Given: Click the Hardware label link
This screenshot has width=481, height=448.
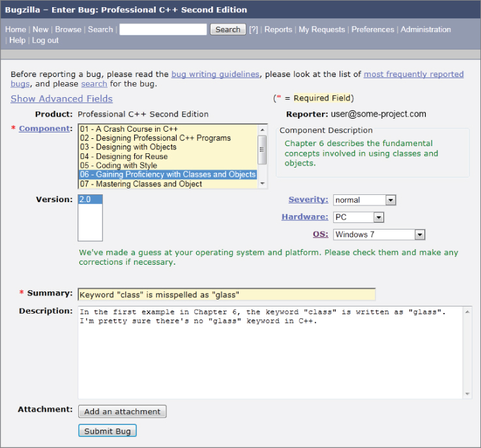Looking at the screenshot, I should [x=305, y=217].
